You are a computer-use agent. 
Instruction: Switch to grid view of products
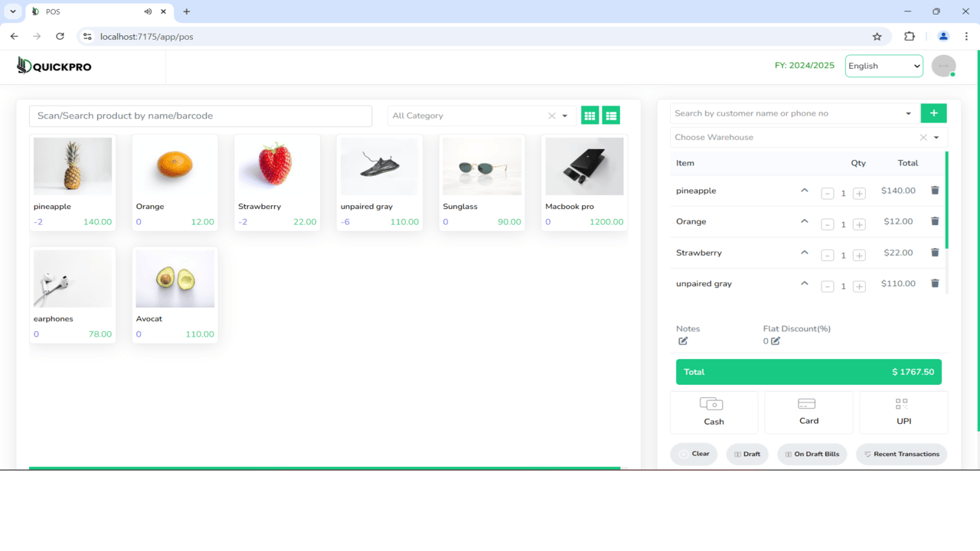click(x=590, y=114)
